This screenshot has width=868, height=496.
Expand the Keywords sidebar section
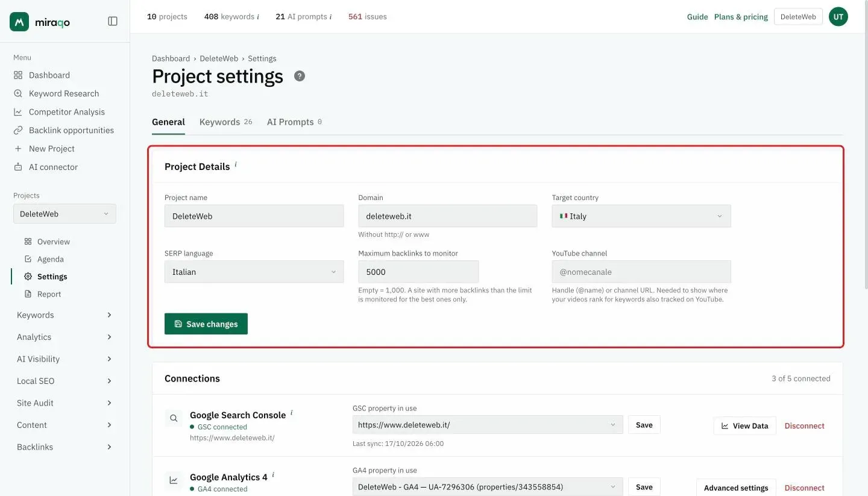64,315
